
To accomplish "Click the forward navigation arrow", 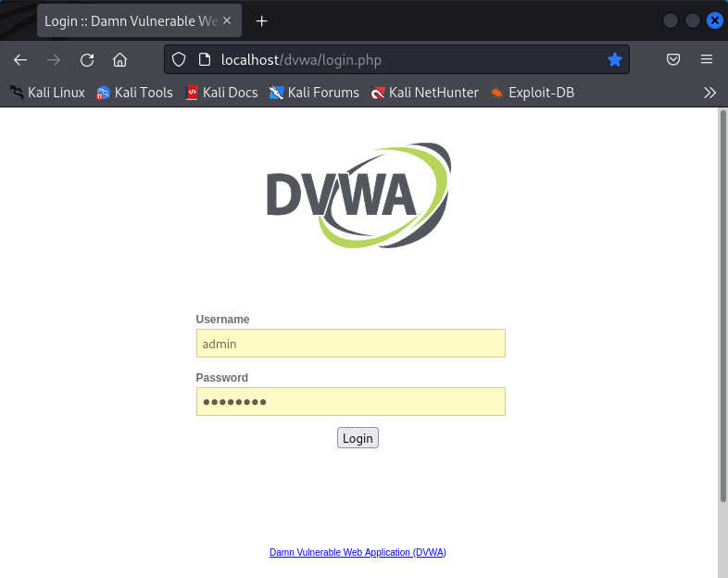I will coord(54,60).
